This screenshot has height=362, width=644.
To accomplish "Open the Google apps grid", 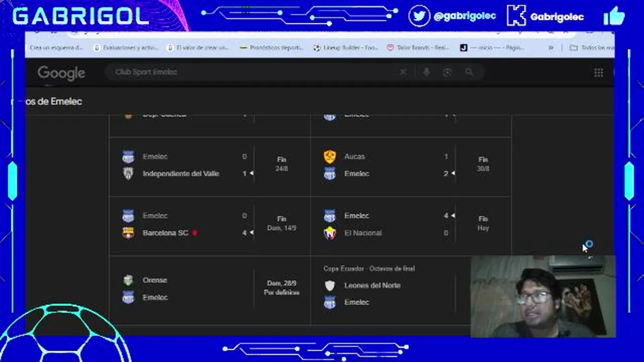I will pos(598,73).
